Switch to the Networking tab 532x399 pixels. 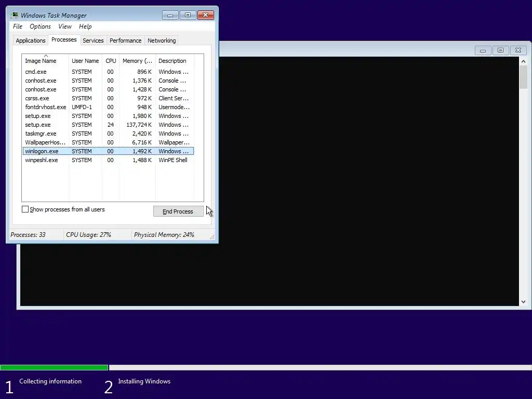click(x=162, y=41)
